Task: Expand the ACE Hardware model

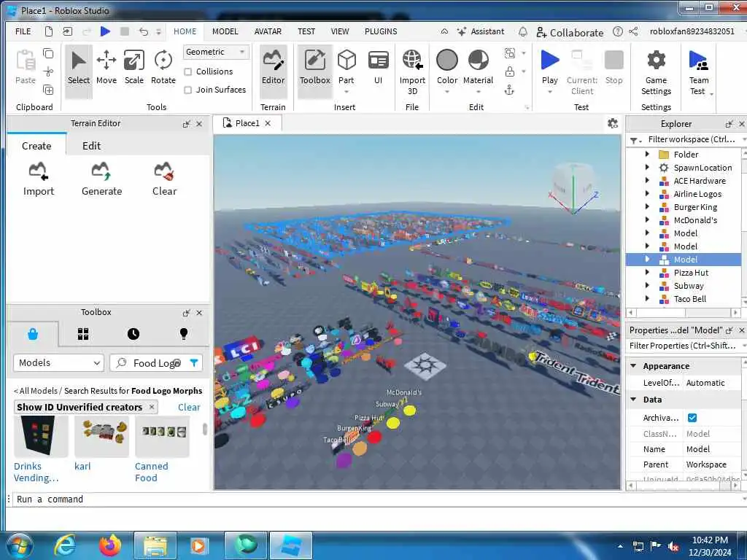Action: [647, 181]
